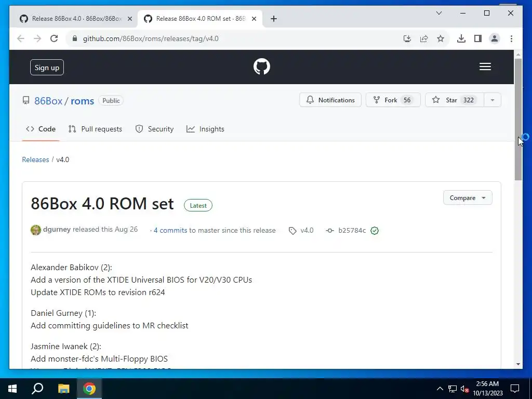532x399 pixels.
Task: Open Chrome three-dot menu
Action: tap(511, 38)
